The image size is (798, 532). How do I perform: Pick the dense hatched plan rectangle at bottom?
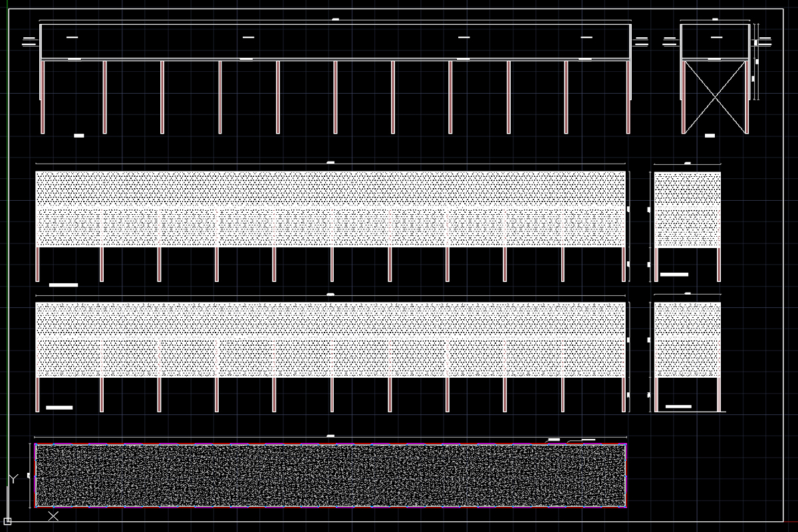[x=331, y=475]
